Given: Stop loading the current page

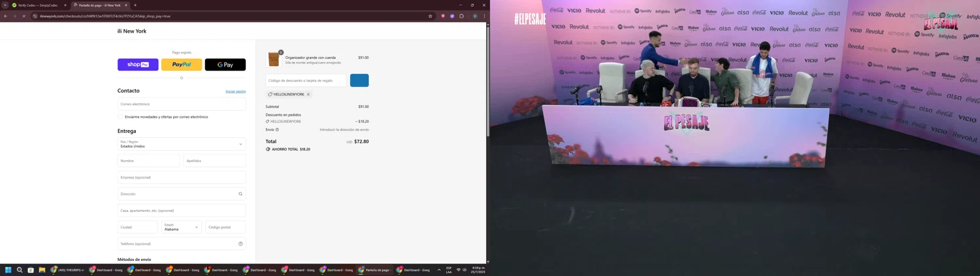Looking at the screenshot, I should [24, 16].
